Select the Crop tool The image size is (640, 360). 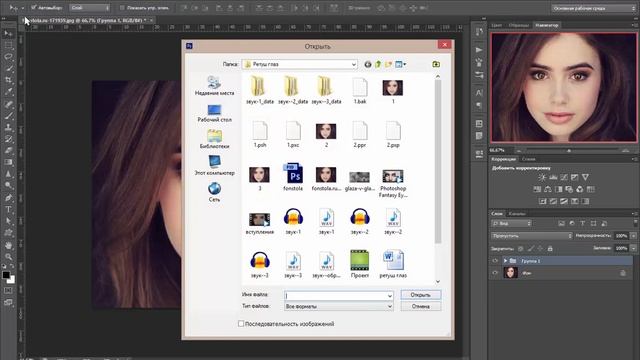coord(8,80)
